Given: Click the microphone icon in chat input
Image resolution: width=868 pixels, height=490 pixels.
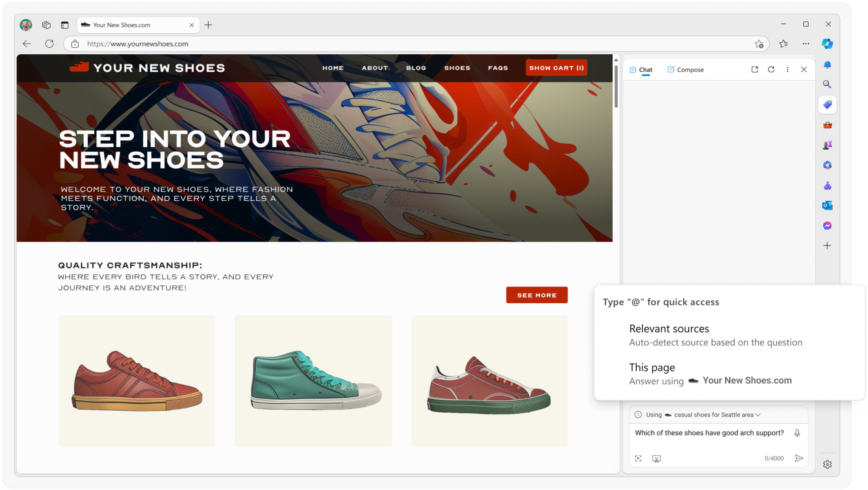Looking at the screenshot, I should point(797,433).
